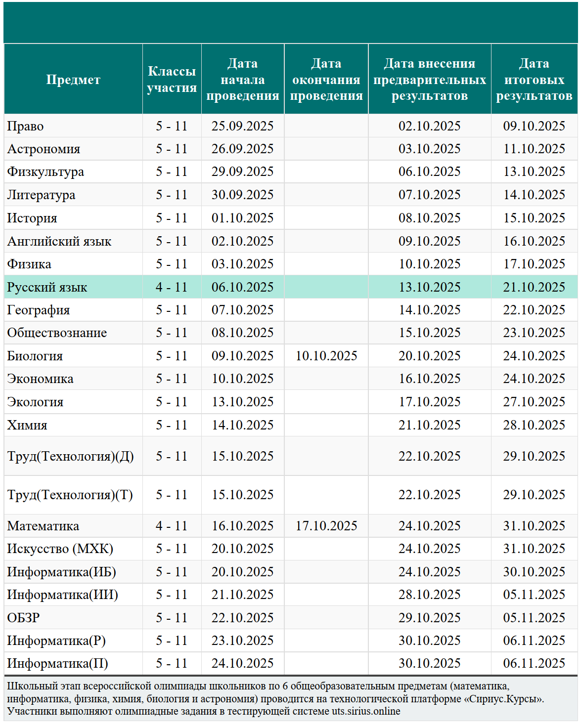Select Английский язык start date 02.10.2025

pyautogui.click(x=243, y=241)
